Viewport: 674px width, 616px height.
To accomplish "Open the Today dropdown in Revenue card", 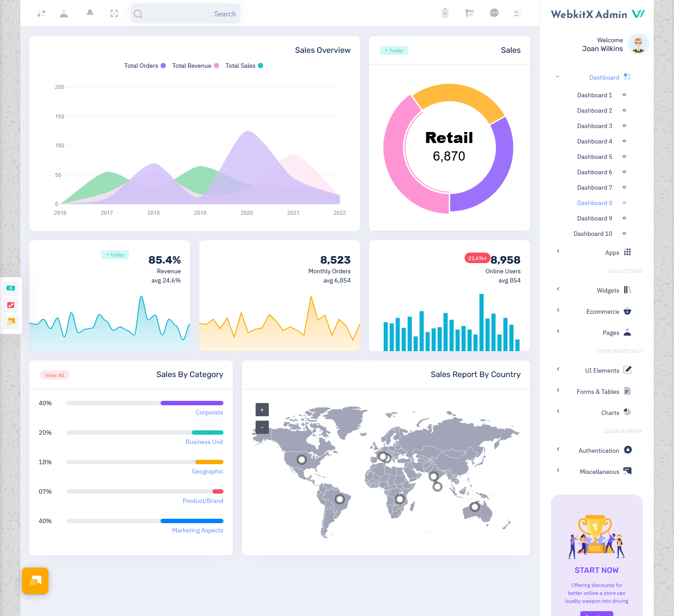I will click(x=115, y=255).
